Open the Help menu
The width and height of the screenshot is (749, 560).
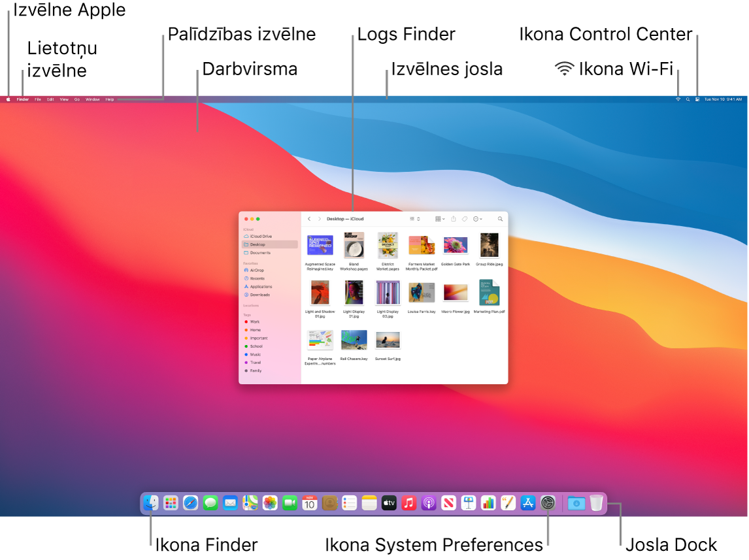110,99
